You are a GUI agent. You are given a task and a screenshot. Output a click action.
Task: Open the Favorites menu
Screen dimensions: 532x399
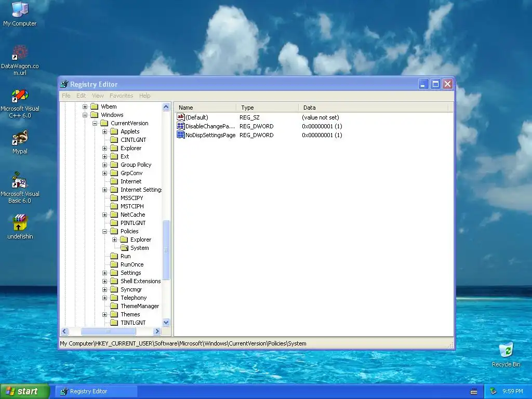pos(121,96)
